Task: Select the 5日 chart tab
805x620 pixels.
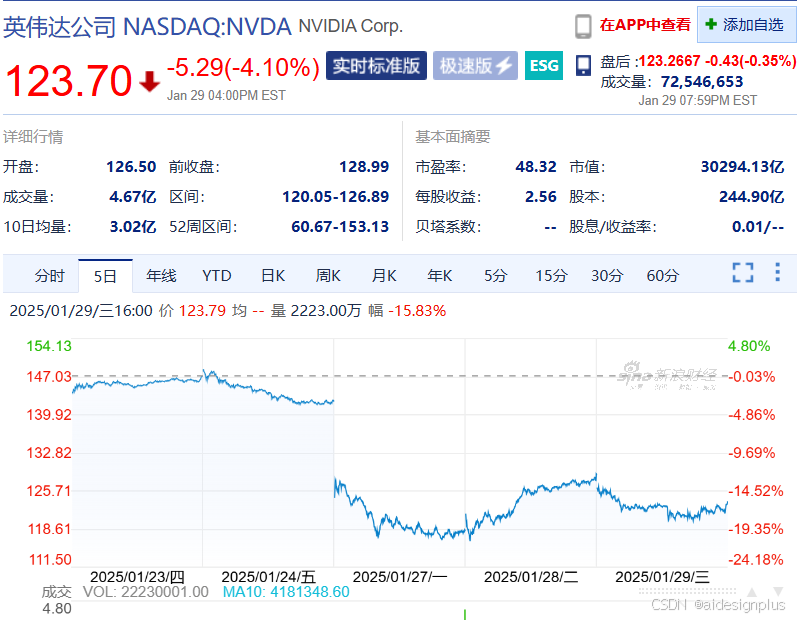Action: pyautogui.click(x=105, y=276)
